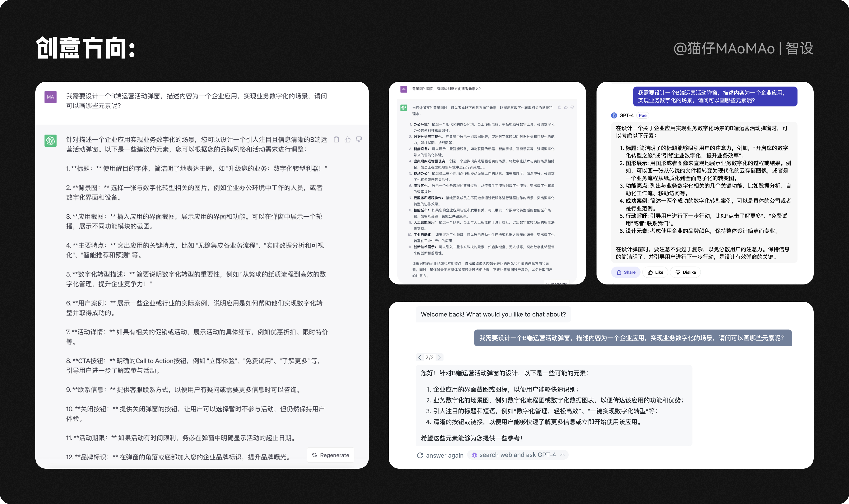This screenshot has height=504, width=849.
Task: Copy the large left ChatGPT response to clipboard
Action: (x=336, y=140)
